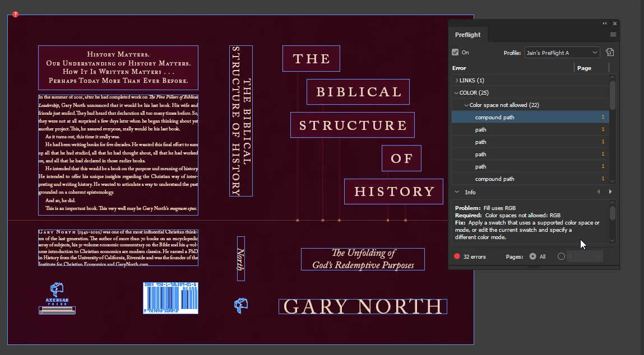Select the History Matters heading frame
Viewport: 644px width, 355px height.
(118, 68)
